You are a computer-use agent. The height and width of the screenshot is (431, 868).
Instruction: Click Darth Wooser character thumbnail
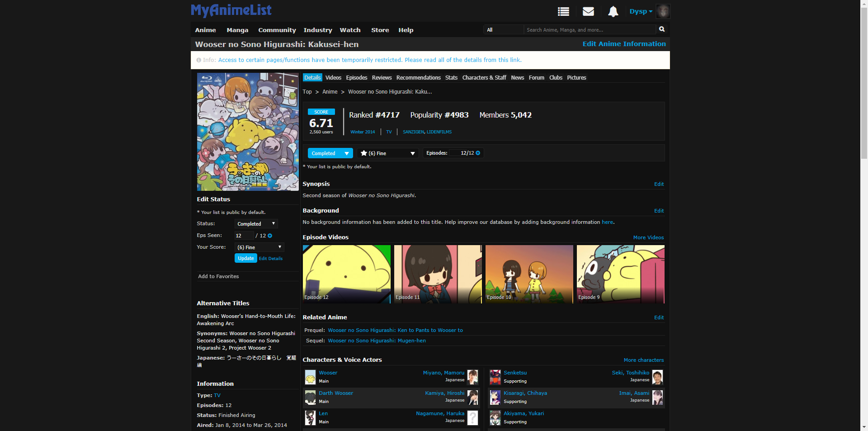(310, 398)
